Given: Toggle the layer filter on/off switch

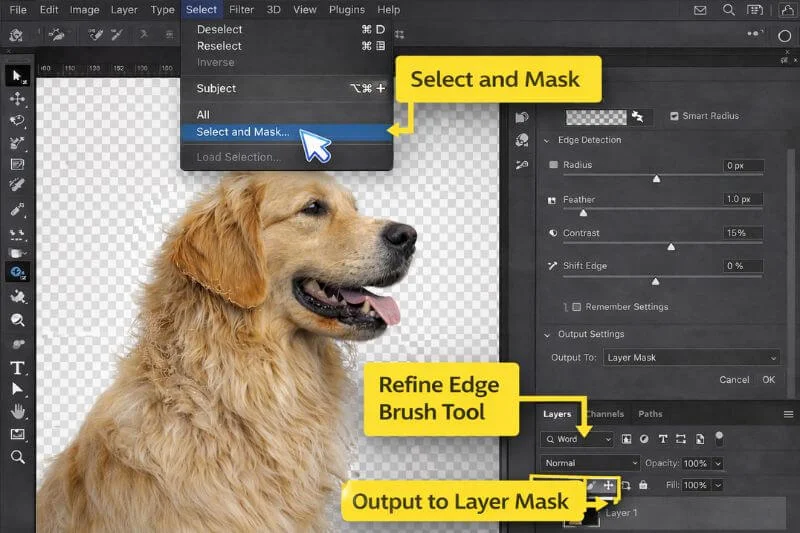Looking at the screenshot, I should click(x=719, y=438).
